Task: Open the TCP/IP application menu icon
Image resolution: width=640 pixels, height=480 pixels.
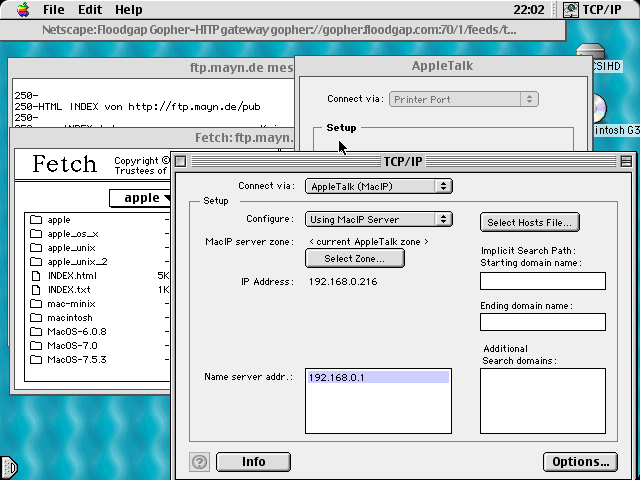Action: pos(571,9)
